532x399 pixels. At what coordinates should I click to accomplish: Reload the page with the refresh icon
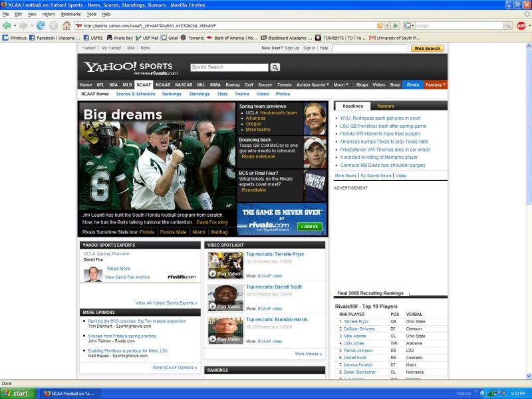point(41,25)
